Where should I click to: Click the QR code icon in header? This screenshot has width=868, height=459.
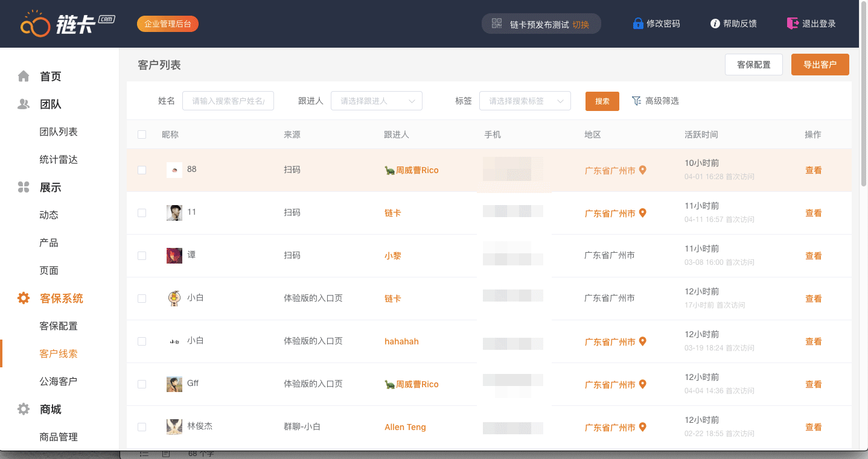[497, 24]
